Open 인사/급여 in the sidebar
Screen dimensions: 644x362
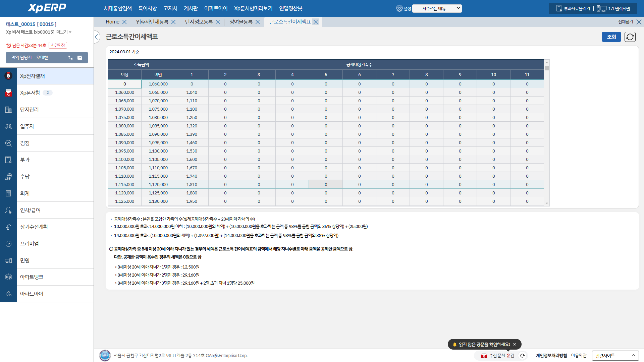click(x=30, y=210)
